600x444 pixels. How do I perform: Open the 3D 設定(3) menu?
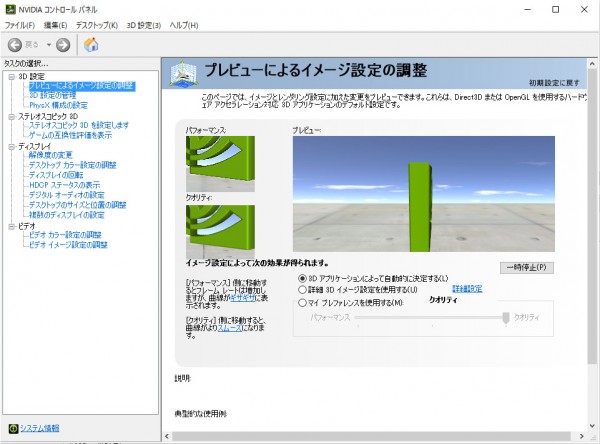click(143, 25)
